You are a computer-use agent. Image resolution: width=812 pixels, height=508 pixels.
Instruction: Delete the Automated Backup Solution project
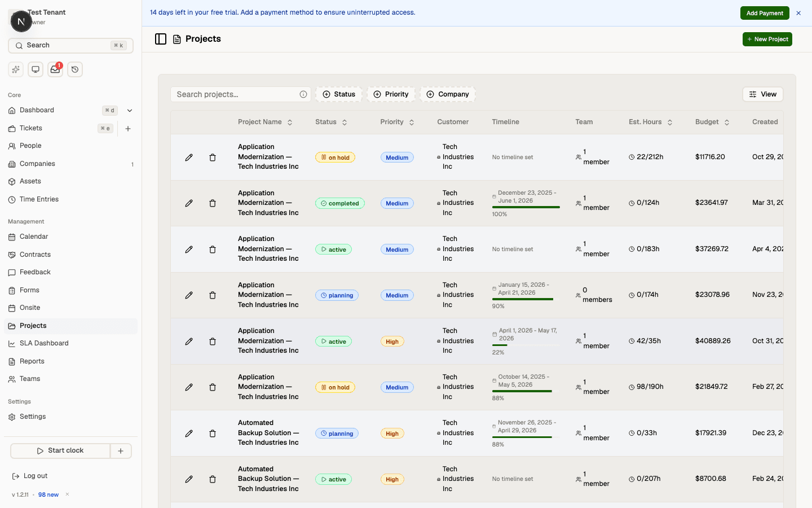[x=213, y=433]
